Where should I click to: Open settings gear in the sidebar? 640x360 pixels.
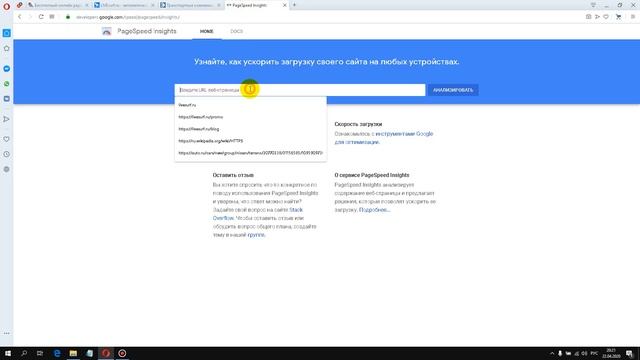[7, 169]
